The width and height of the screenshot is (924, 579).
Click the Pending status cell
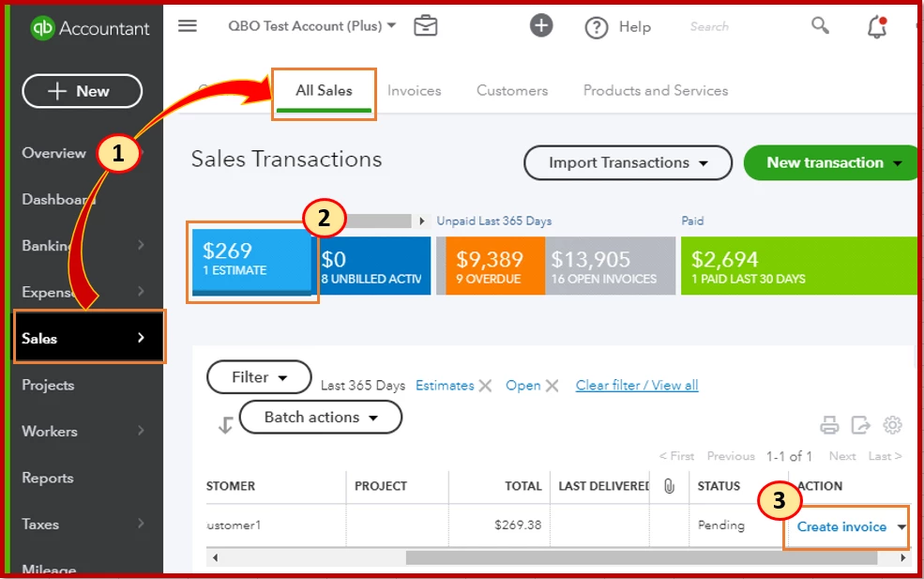pos(720,525)
